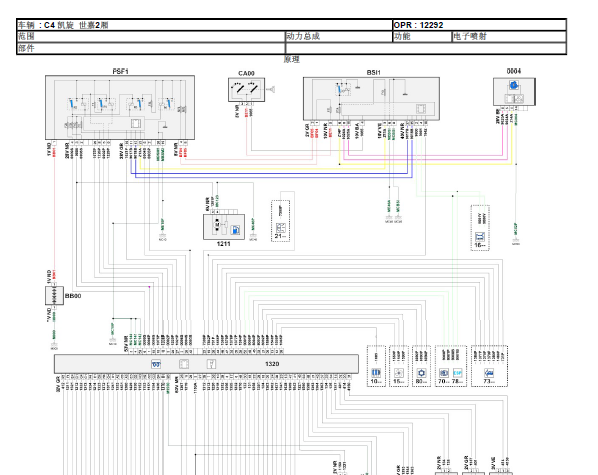Click the MC40 ground symbol right of 1211
The image size is (598, 475).
click(253, 236)
